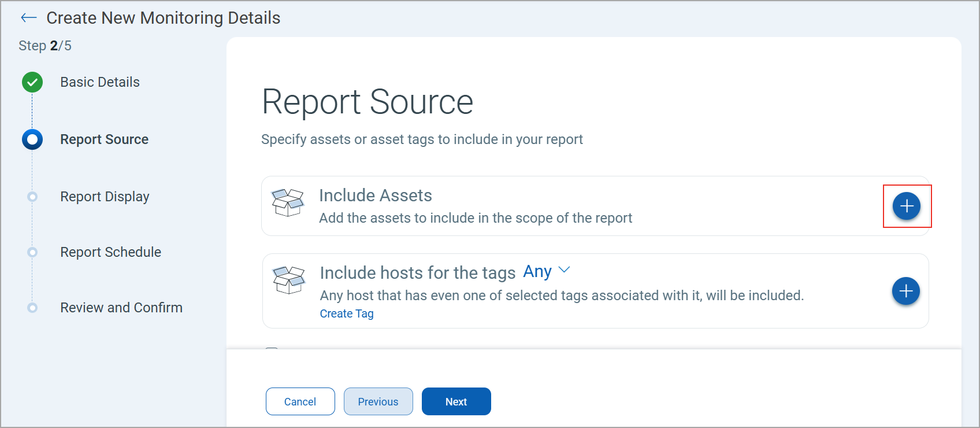Click the back arrow beside Create New Monitoring Details

pos(28,18)
